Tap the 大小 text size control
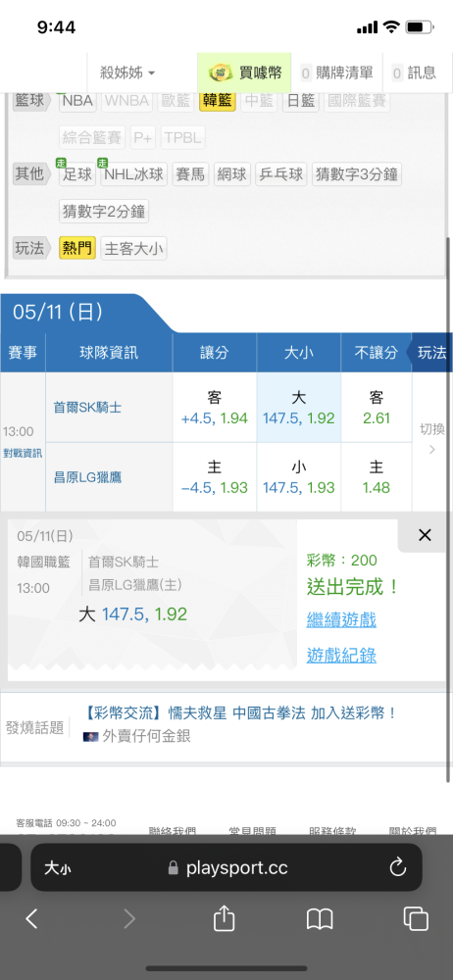Image resolution: width=453 pixels, height=980 pixels. (x=58, y=867)
